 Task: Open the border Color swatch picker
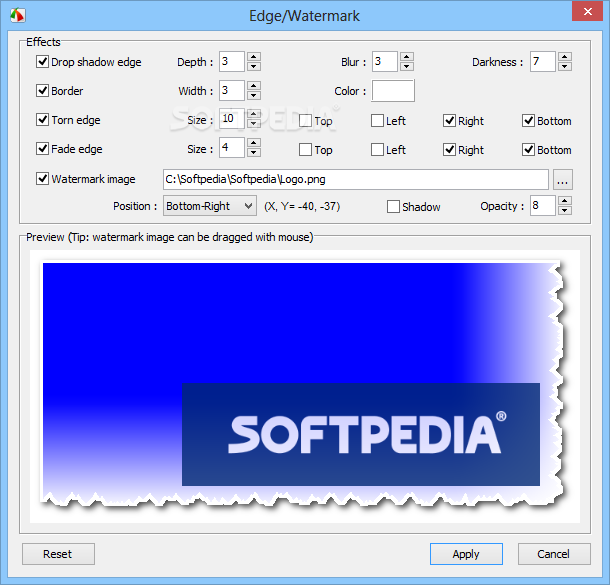coord(393,91)
